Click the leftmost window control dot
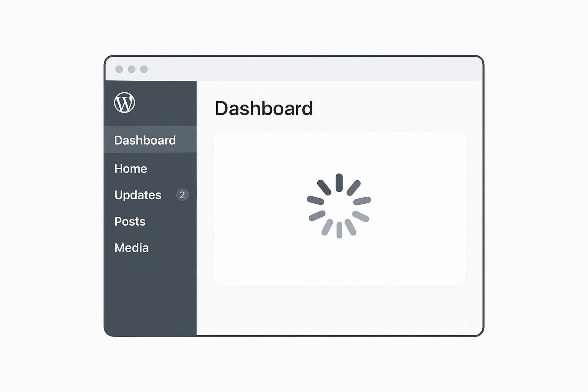Viewport: 588px width, 392px height. 119,69
